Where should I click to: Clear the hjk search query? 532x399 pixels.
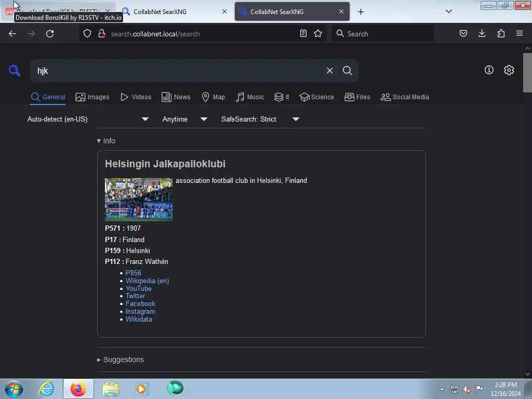pyautogui.click(x=329, y=71)
